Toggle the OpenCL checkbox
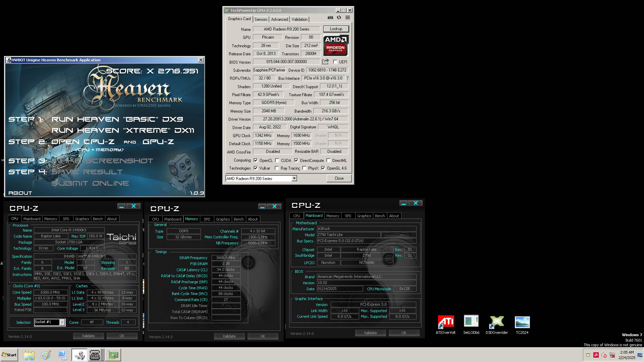644x362 pixels. coord(256,161)
